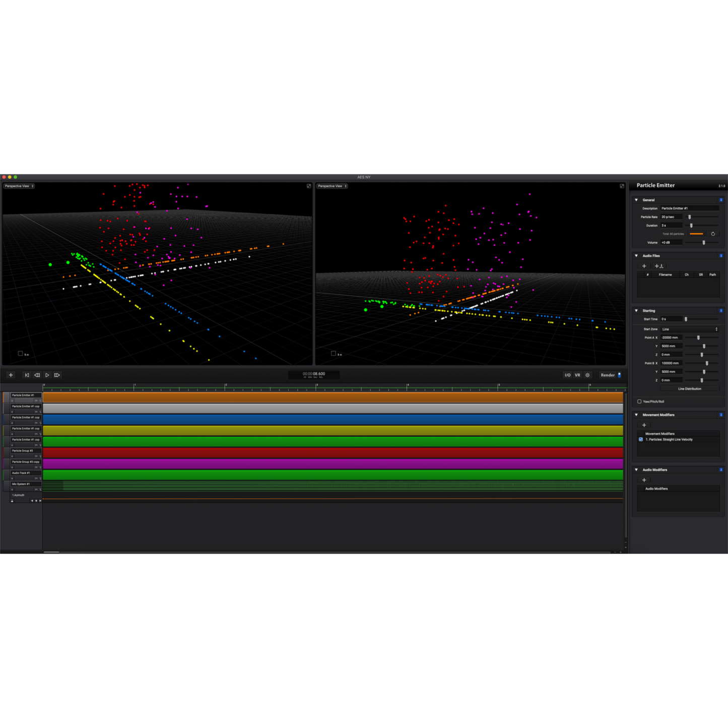Enable the Yaw/Pitch/Roll checkbox
The image size is (728, 728).
639,402
